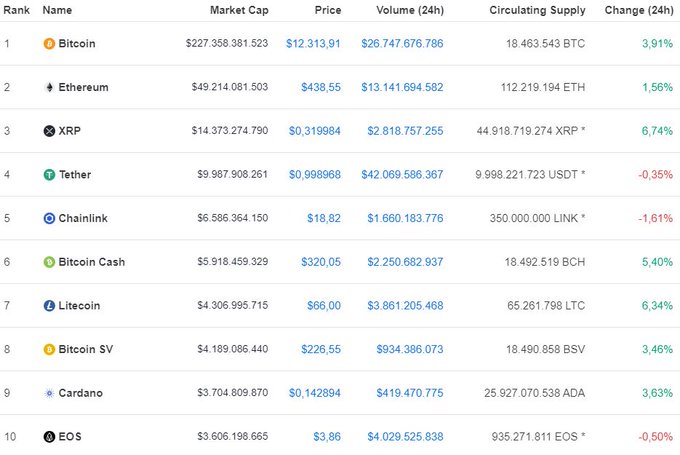Click the Litecoin logo icon
The image size is (680, 455).
(49, 306)
